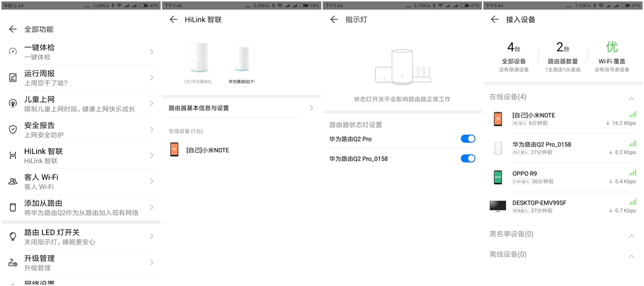Image resolution: width=644 pixels, height=286 pixels.
Task: Open the HiLink 智联 menu entry
Action: pyautogui.click(x=81, y=155)
